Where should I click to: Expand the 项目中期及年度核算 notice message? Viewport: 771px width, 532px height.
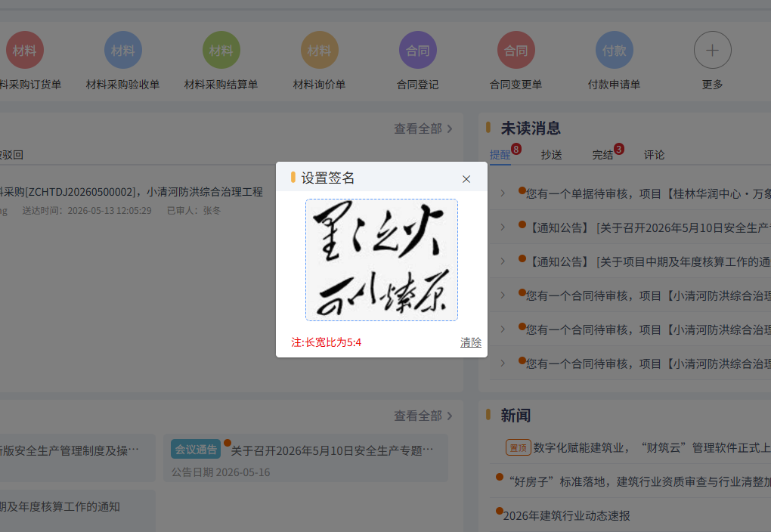[x=503, y=261]
